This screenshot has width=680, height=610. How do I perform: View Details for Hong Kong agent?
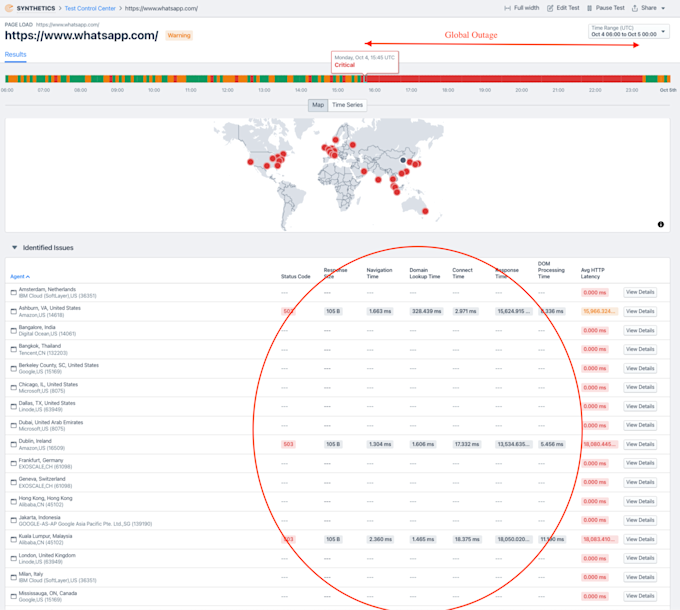point(640,501)
